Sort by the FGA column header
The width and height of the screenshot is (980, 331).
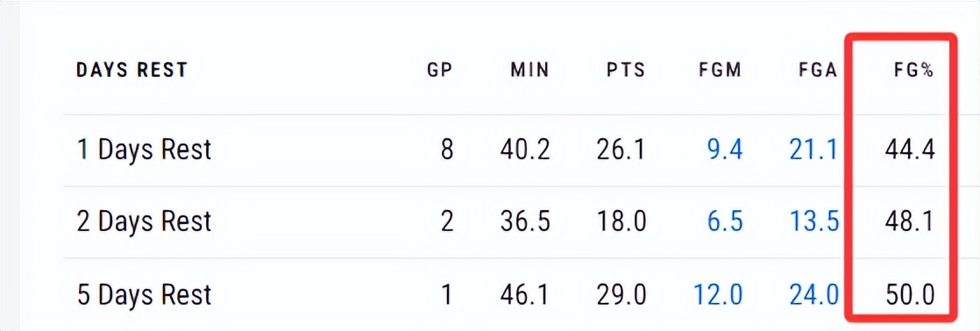tap(818, 70)
